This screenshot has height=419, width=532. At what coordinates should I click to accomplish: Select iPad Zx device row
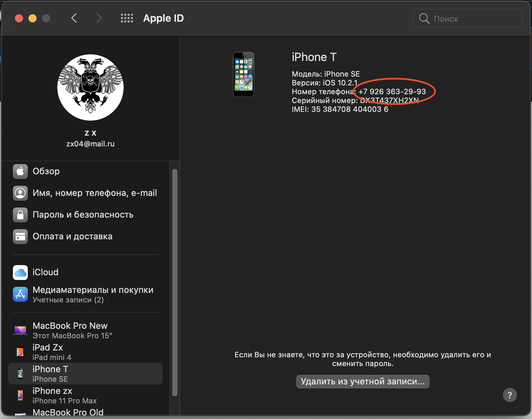(x=85, y=352)
